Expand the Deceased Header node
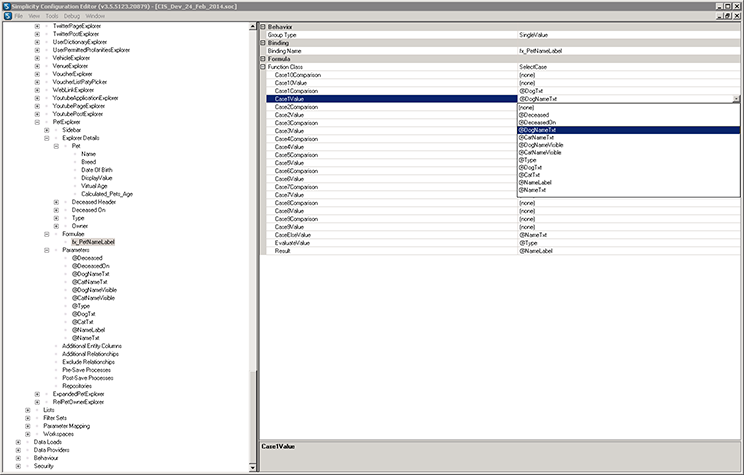 56,202
